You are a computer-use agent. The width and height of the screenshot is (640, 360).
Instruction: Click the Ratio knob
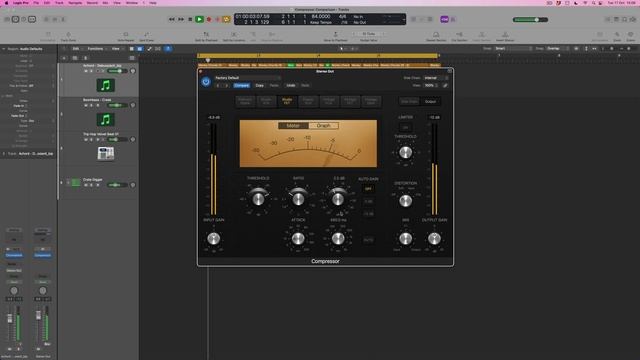click(x=298, y=199)
